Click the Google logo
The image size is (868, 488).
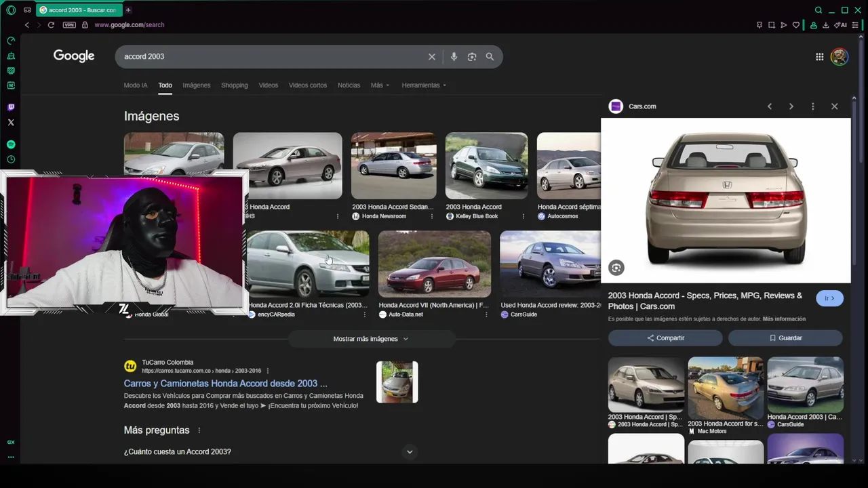point(74,56)
